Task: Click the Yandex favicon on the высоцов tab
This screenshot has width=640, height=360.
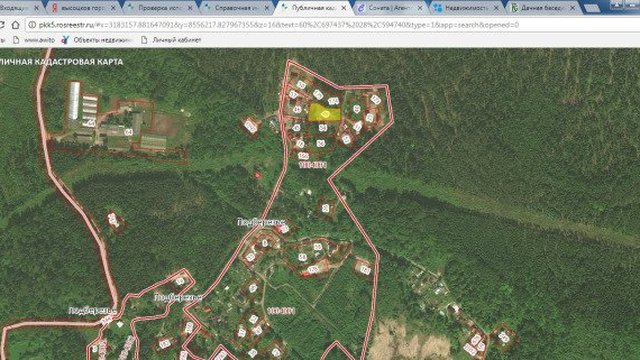Action: point(55,8)
